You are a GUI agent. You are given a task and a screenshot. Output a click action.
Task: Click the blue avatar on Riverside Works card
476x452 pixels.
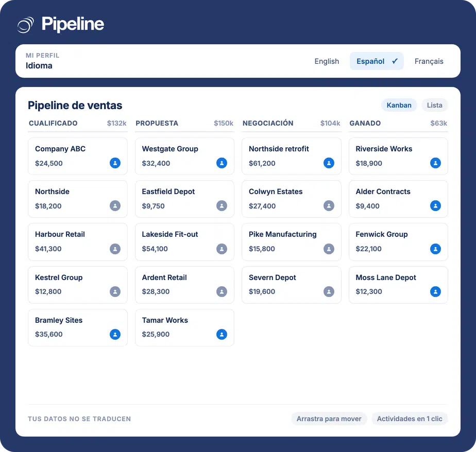coord(435,163)
